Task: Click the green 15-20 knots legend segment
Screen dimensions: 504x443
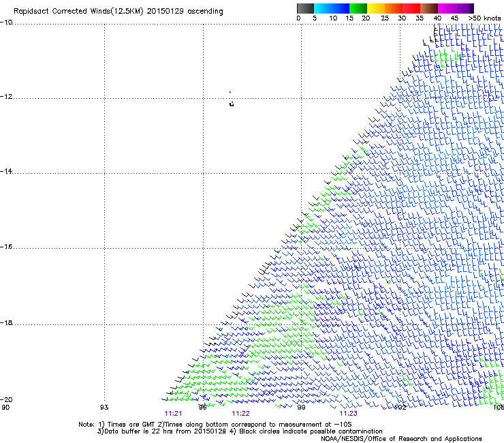Action: point(358,8)
